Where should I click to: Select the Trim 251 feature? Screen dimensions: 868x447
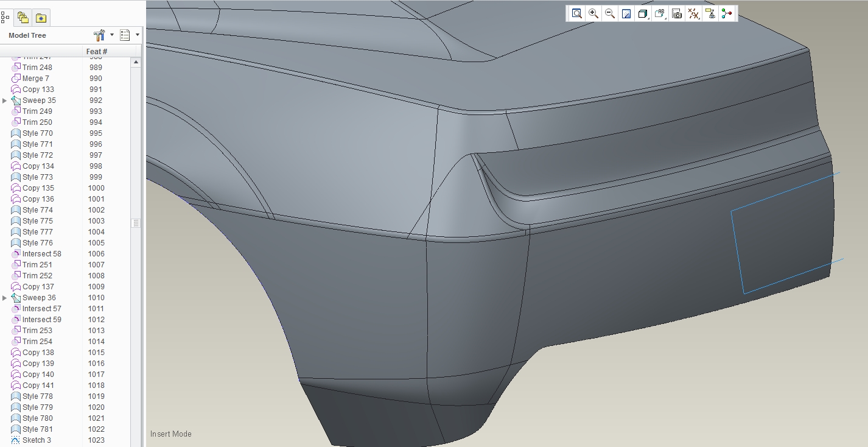click(32, 265)
